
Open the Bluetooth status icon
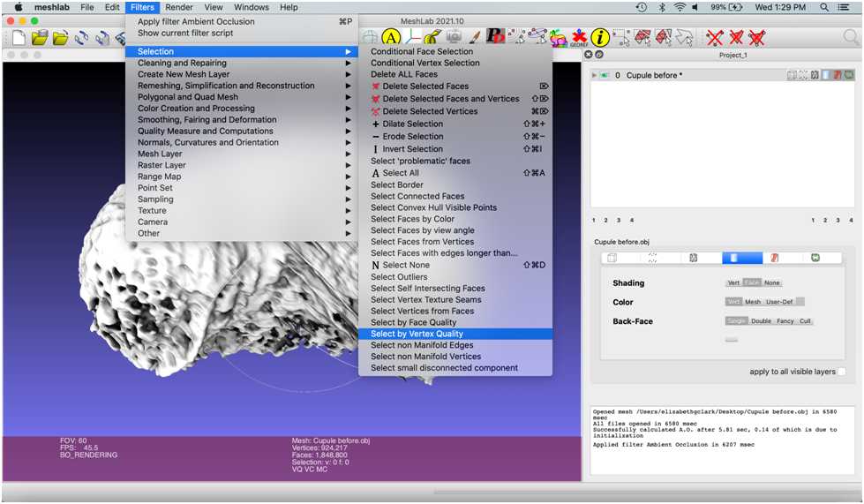(662, 7)
